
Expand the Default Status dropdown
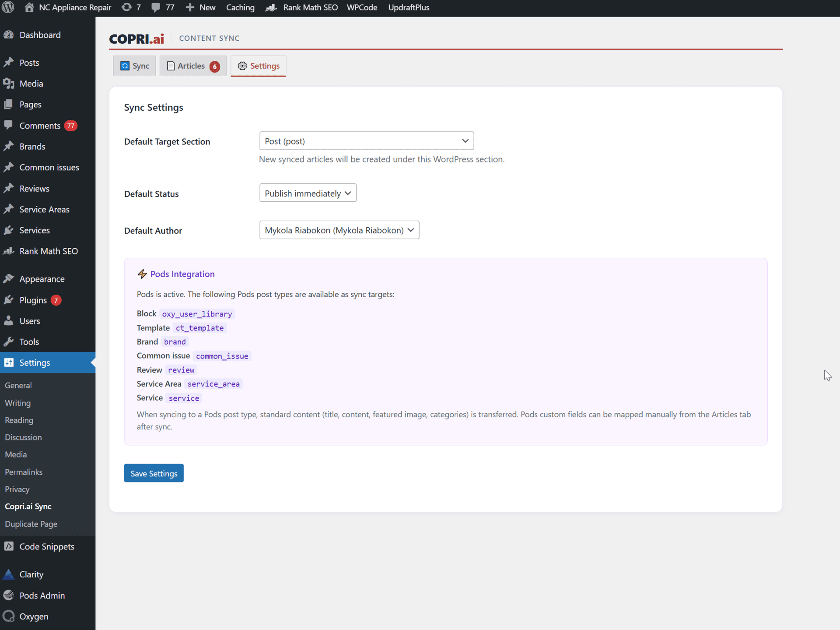click(308, 193)
